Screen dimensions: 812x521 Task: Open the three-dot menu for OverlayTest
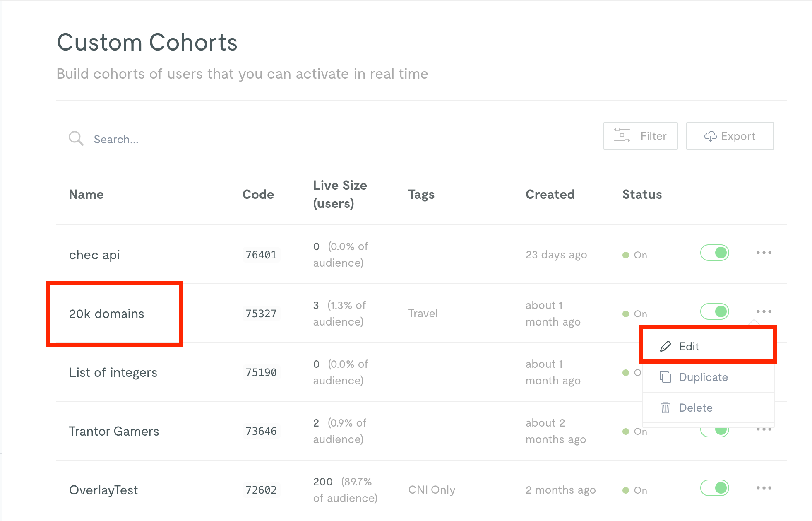[764, 488]
